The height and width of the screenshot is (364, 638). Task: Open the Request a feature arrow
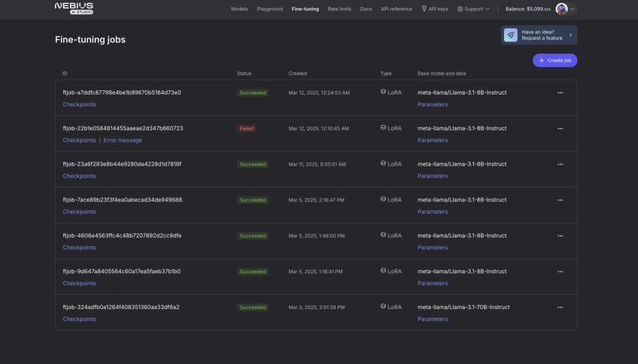point(570,35)
